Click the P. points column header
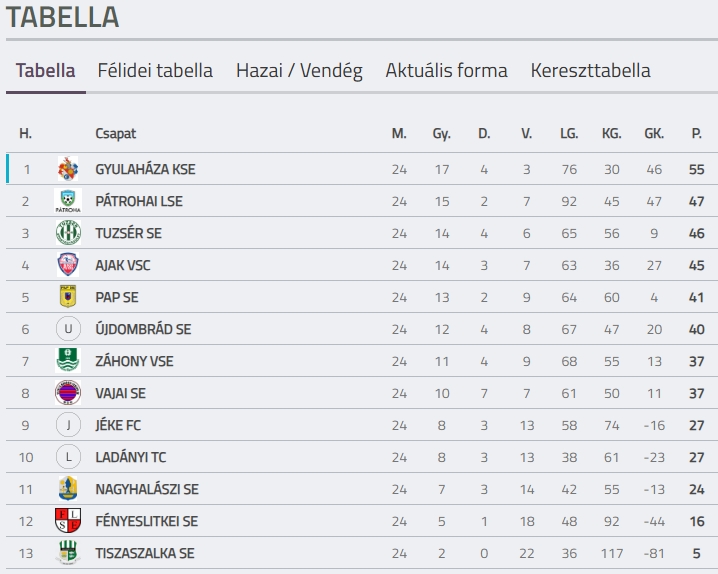This screenshot has height=574, width=718. pos(696,133)
